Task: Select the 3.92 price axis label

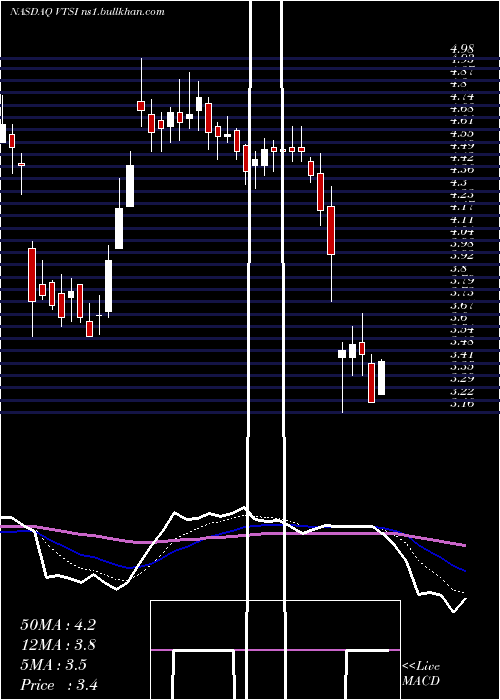Action: click(462, 256)
